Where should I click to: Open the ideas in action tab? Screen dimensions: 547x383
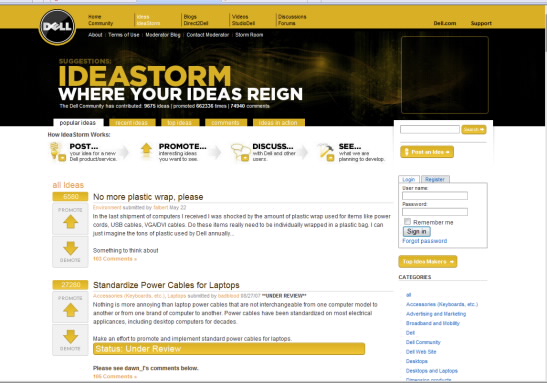tap(279, 123)
